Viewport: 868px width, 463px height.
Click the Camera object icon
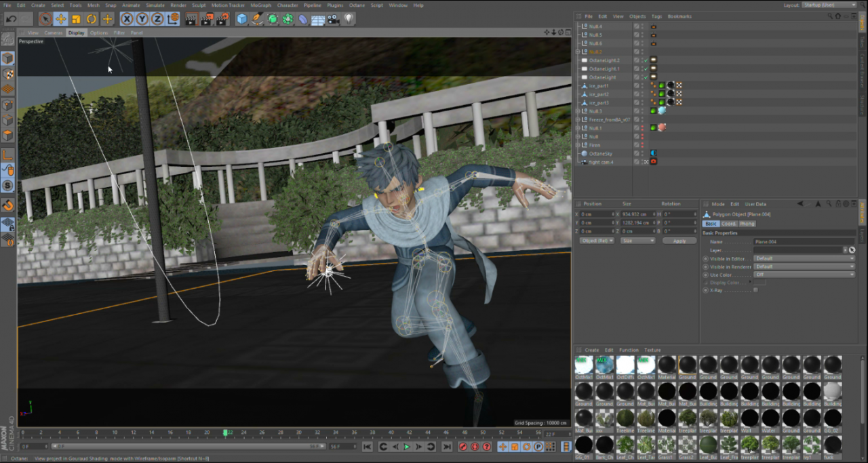coord(333,19)
